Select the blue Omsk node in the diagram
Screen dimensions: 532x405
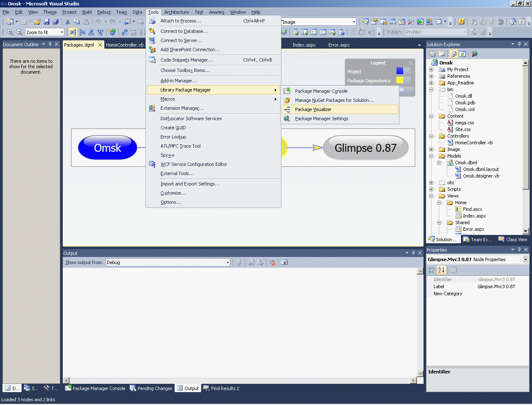108,148
